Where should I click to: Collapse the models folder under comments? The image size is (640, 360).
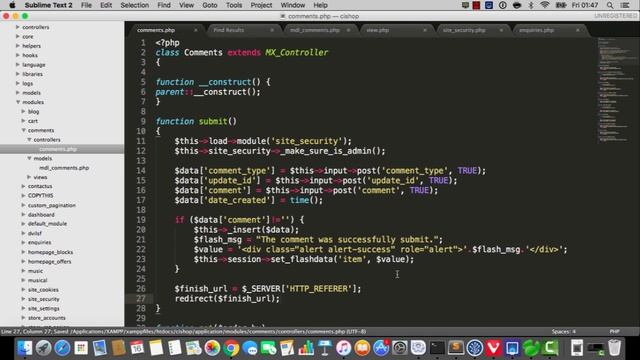(29, 158)
